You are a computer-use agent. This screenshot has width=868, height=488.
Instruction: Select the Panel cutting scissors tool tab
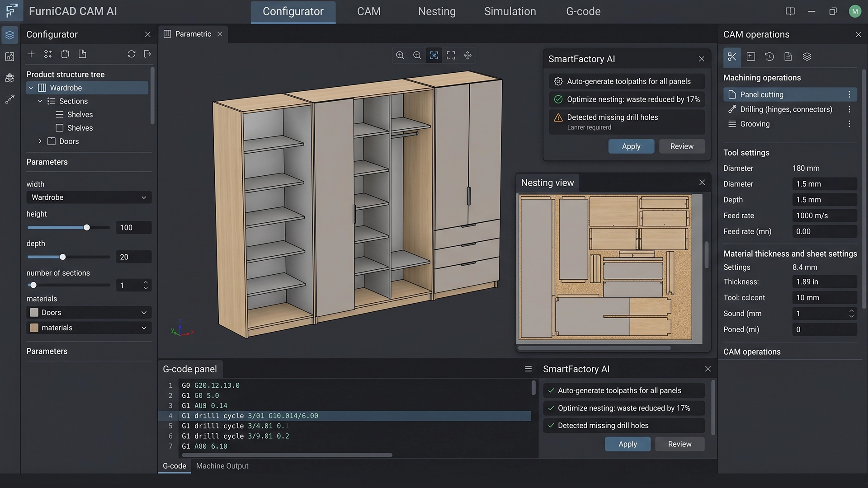pos(732,57)
